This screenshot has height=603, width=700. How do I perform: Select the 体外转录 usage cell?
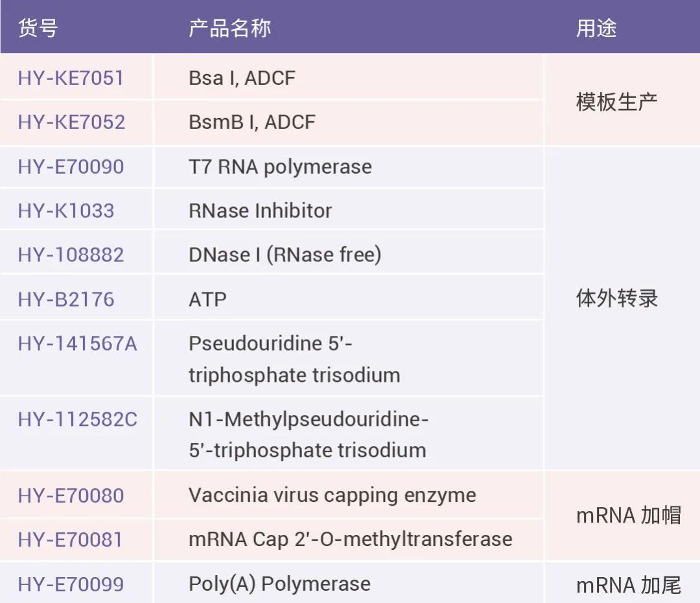616,299
